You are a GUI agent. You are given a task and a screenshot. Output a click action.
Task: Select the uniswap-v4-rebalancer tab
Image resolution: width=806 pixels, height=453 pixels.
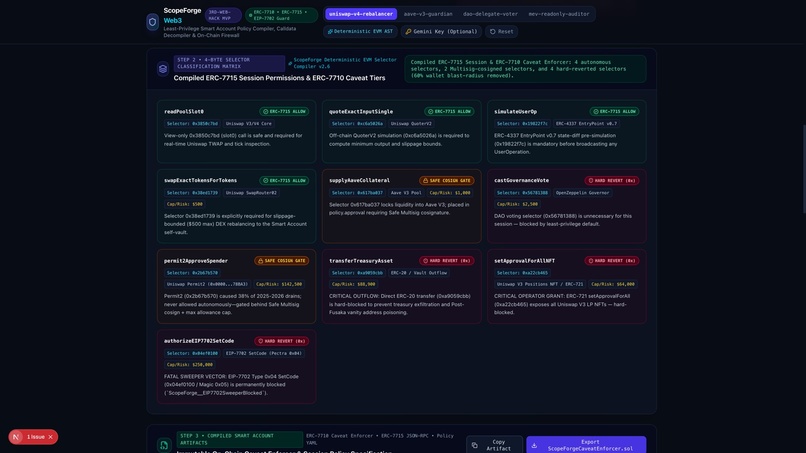[x=361, y=14]
